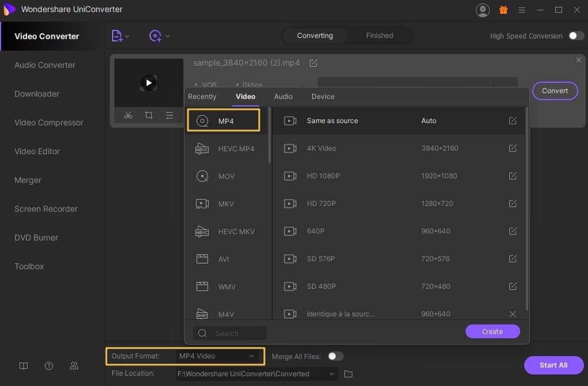
Task: Click the Create button
Action: pos(493,331)
